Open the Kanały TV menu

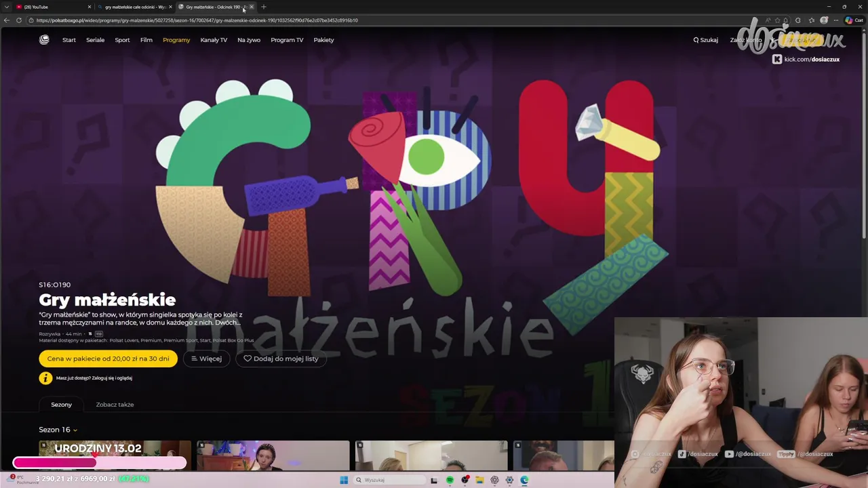(x=214, y=40)
